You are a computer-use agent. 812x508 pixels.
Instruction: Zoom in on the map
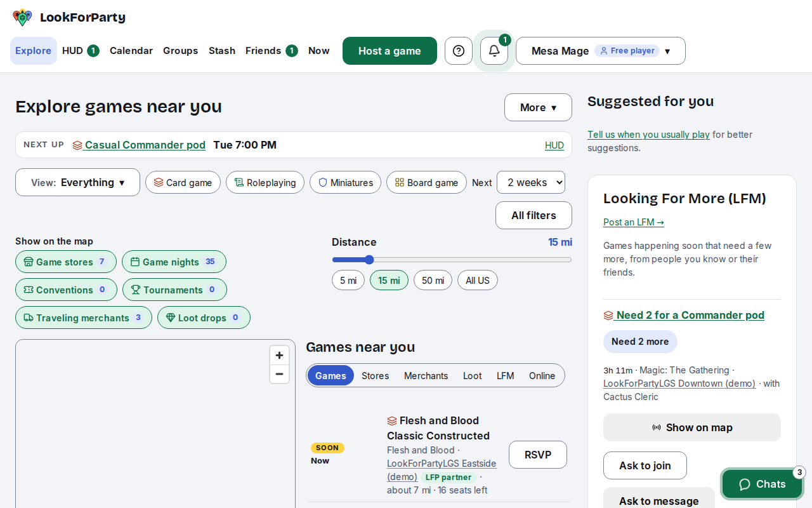(279, 356)
